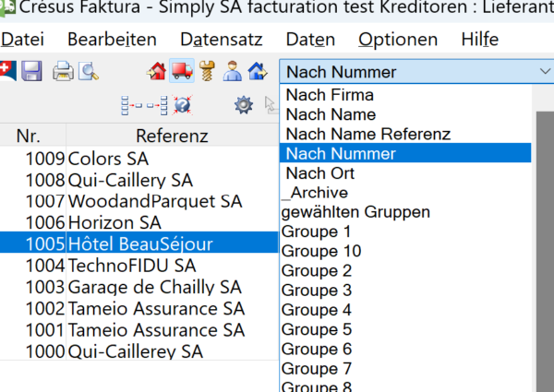Select row 1004 TechnoFIDU SA
The image size is (554, 392).
point(139,266)
